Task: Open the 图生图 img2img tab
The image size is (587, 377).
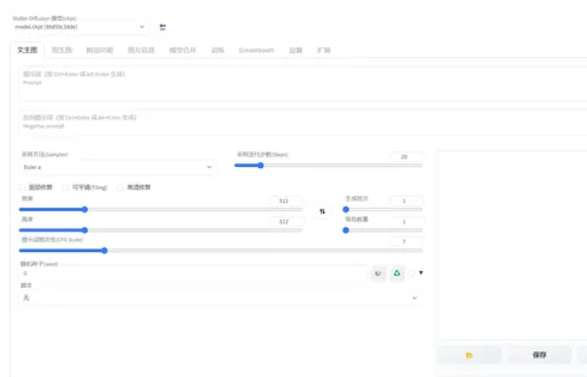Action: 62,50
